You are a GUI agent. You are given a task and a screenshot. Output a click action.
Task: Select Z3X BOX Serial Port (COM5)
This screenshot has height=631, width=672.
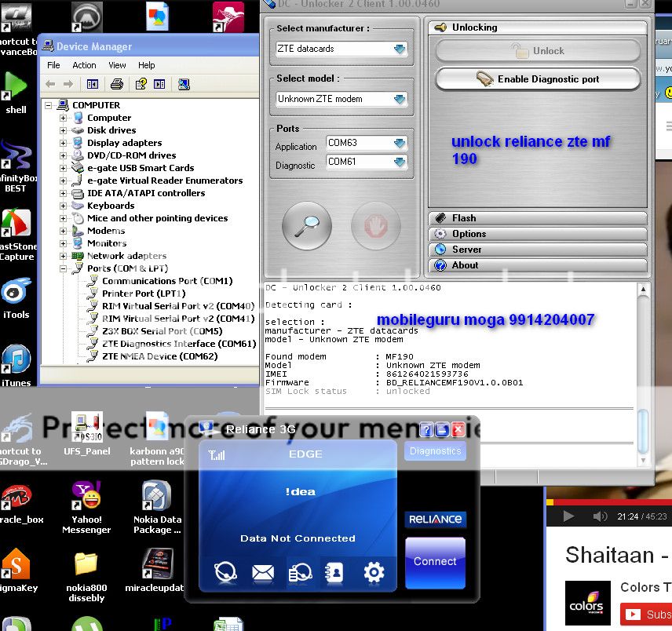click(x=162, y=331)
